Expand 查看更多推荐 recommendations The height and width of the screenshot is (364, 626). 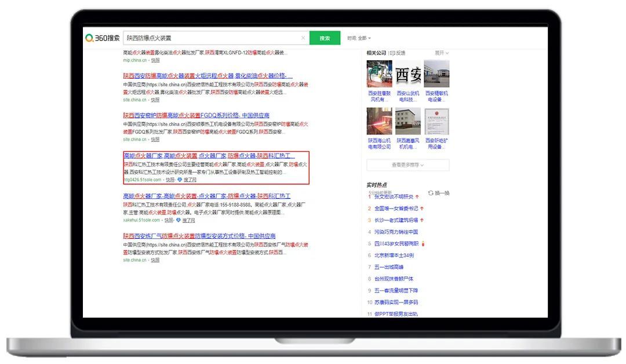(407, 165)
